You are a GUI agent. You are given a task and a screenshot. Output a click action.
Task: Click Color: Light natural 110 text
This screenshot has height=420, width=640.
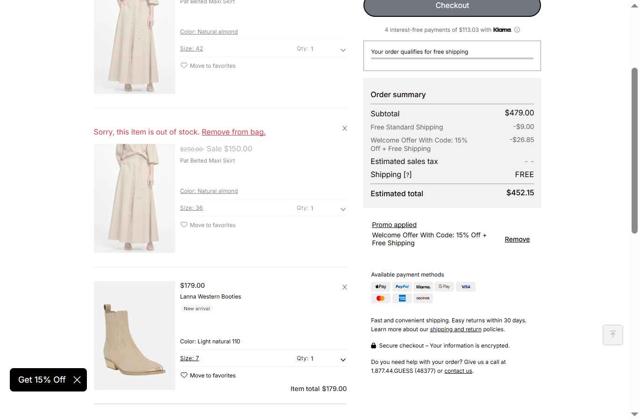pyautogui.click(x=210, y=342)
